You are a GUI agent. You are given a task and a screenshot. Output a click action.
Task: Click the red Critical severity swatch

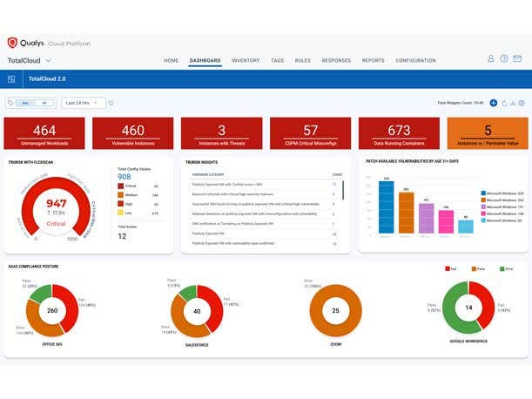[x=120, y=186]
